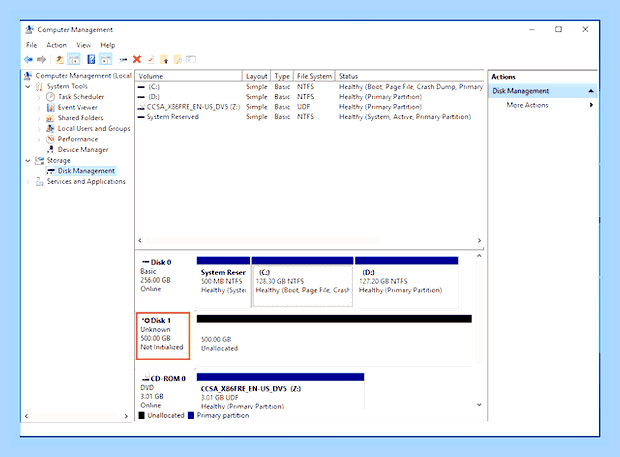Sort by the File System column header
620x457 pixels.
coord(314,76)
